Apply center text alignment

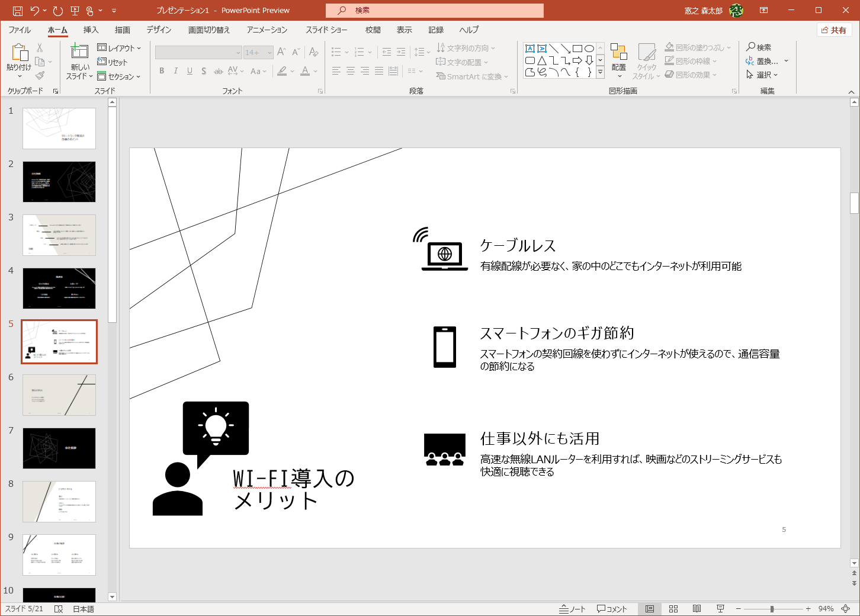350,71
